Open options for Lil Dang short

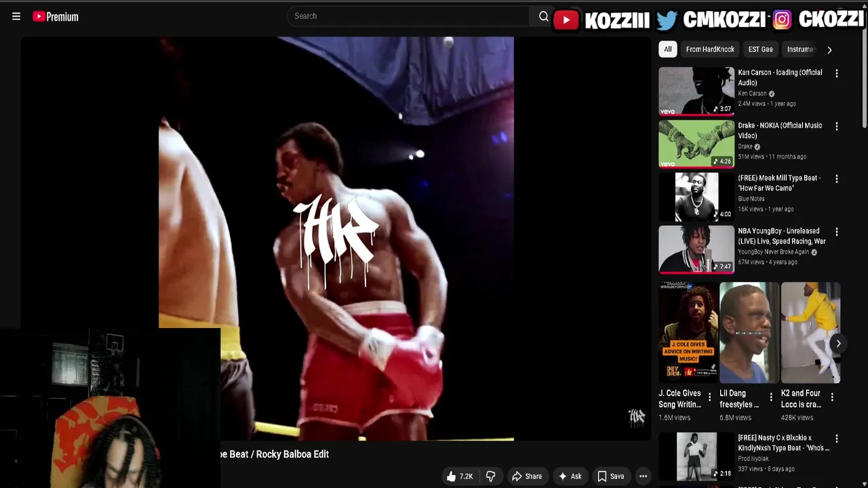(771, 397)
